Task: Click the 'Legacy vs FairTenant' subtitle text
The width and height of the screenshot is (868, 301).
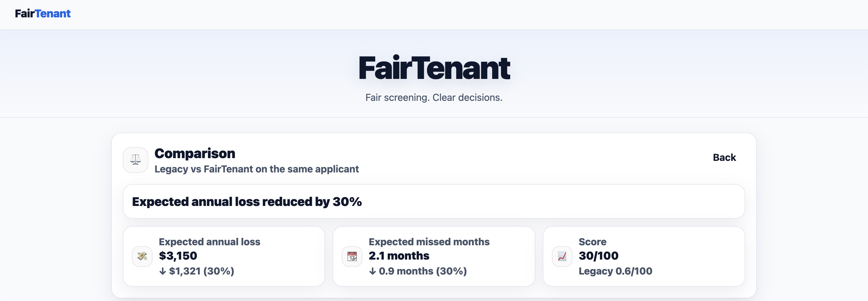Action: [x=256, y=169]
